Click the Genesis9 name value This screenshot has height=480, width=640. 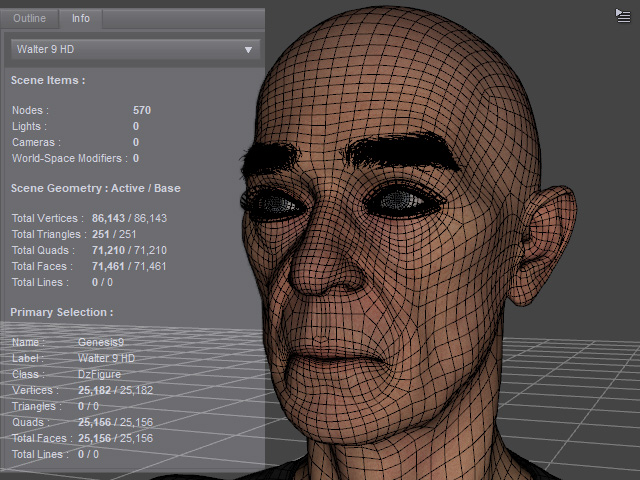tap(101, 342)
